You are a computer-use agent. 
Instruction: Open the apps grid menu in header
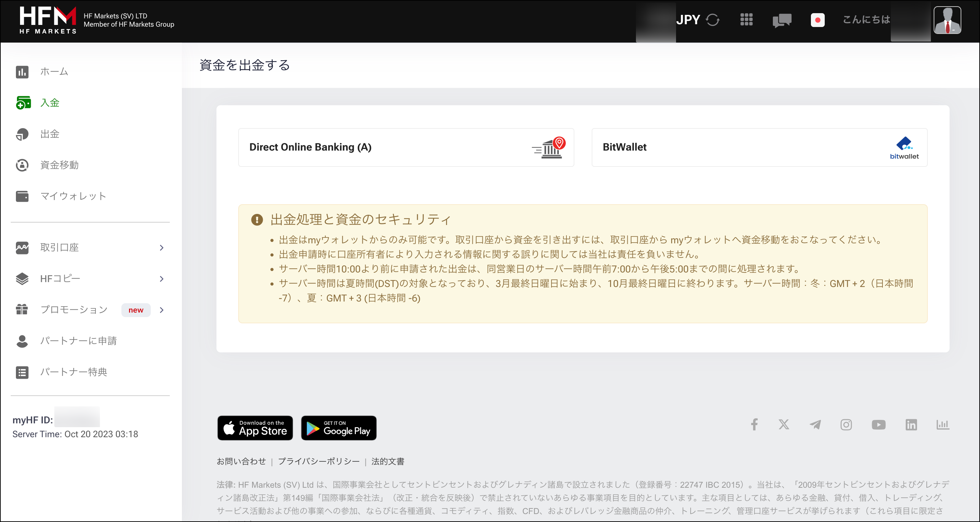click(747, 20)
